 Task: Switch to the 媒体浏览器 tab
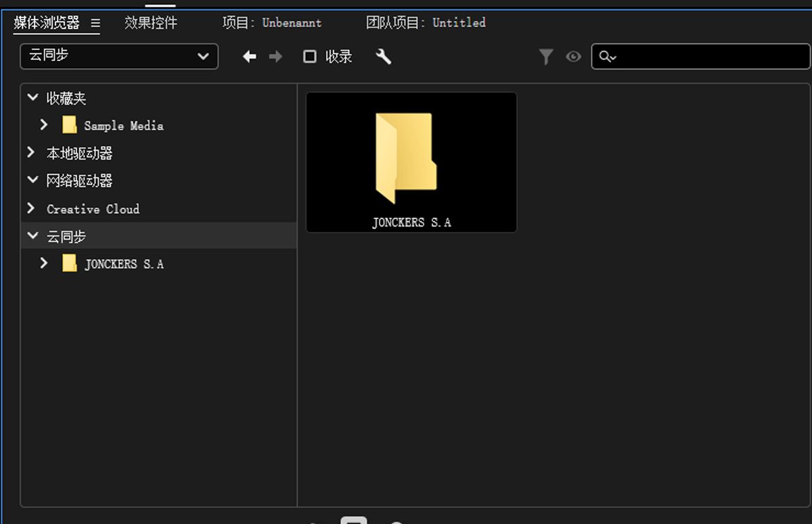pyautogui.click(x=47, y=23)
